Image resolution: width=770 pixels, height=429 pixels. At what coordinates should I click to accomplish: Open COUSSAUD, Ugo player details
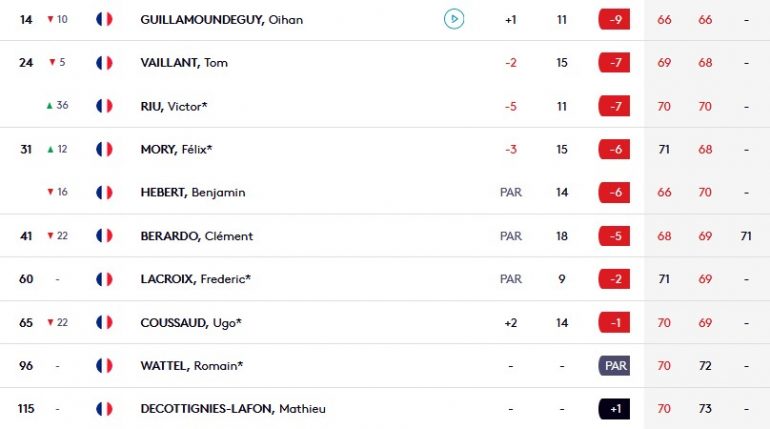[x=191, y=322]
